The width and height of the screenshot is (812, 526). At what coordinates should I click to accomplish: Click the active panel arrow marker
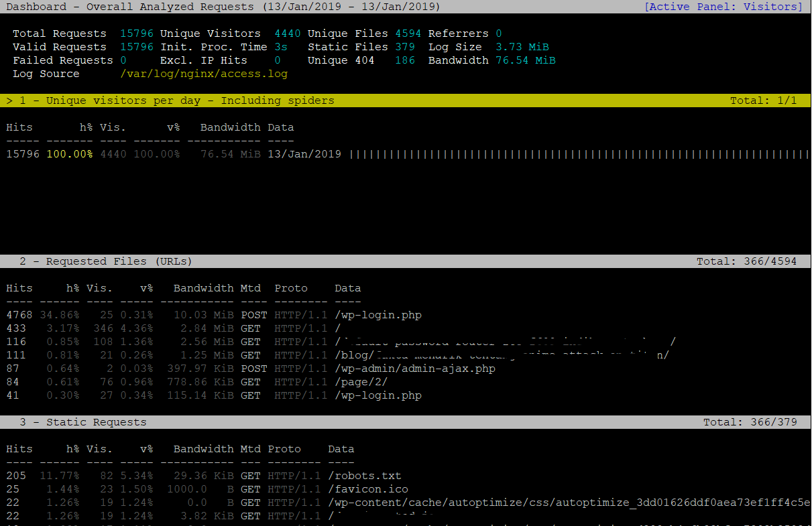pyautogui.click(x=8, y=101)
